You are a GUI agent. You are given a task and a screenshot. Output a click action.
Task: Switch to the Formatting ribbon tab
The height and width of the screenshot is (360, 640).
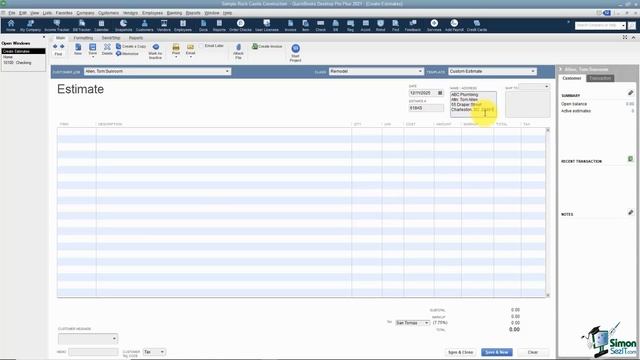pyautogui.click(x=83, y=38)
